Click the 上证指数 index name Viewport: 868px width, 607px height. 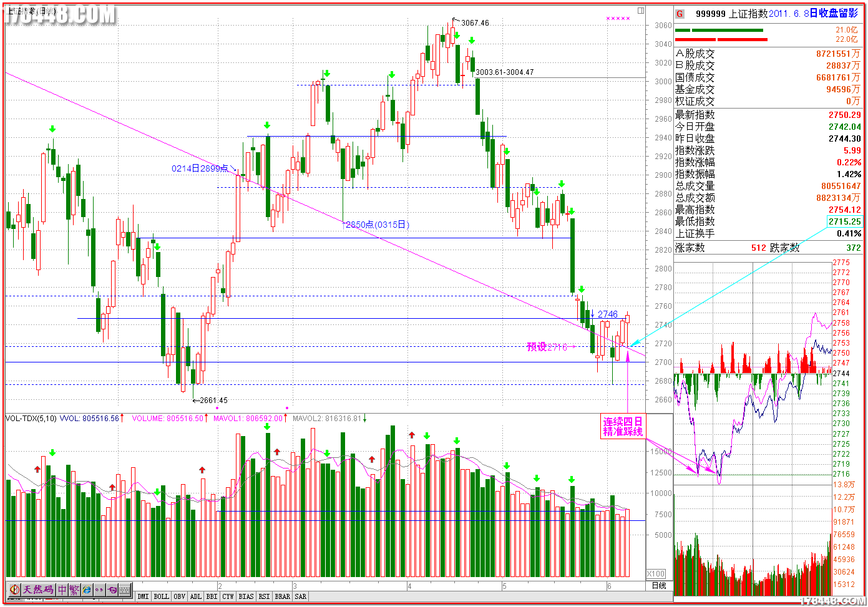(x=748, y=14)
